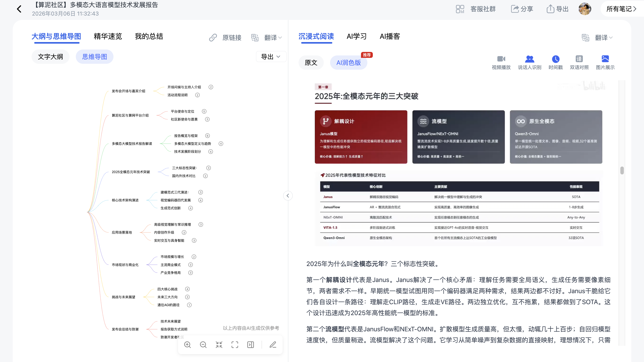Click the reading pane scrollbar thumb
Viewport: 644px width, 362px height.
tap(622, 170)
